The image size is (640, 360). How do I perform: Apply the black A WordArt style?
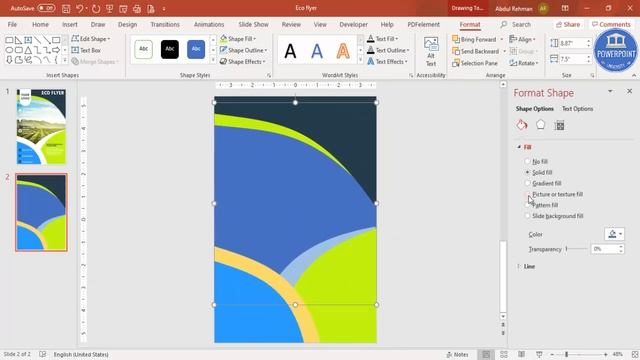[x=290, y=51]
